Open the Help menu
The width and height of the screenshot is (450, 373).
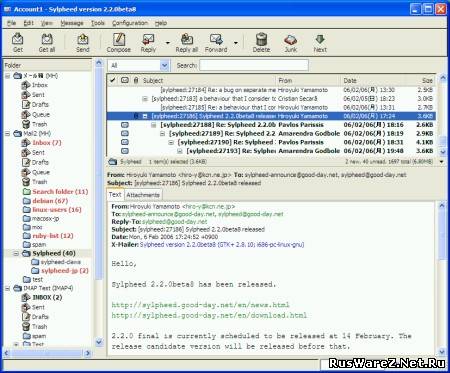(161, 23)
